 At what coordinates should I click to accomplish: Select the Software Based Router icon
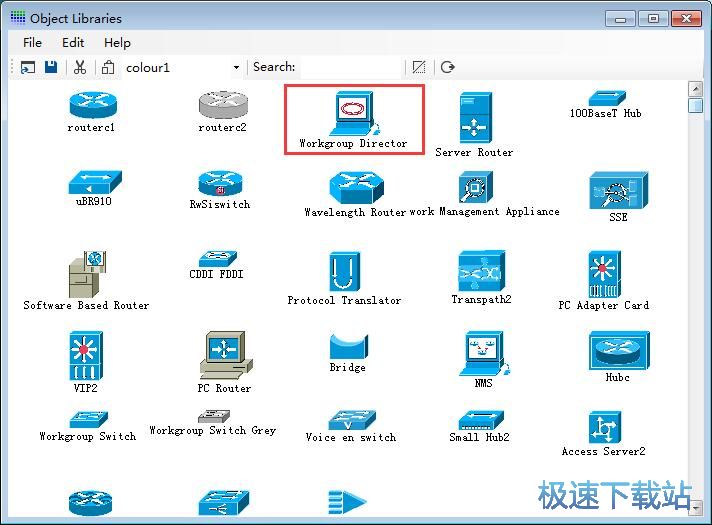86,273
